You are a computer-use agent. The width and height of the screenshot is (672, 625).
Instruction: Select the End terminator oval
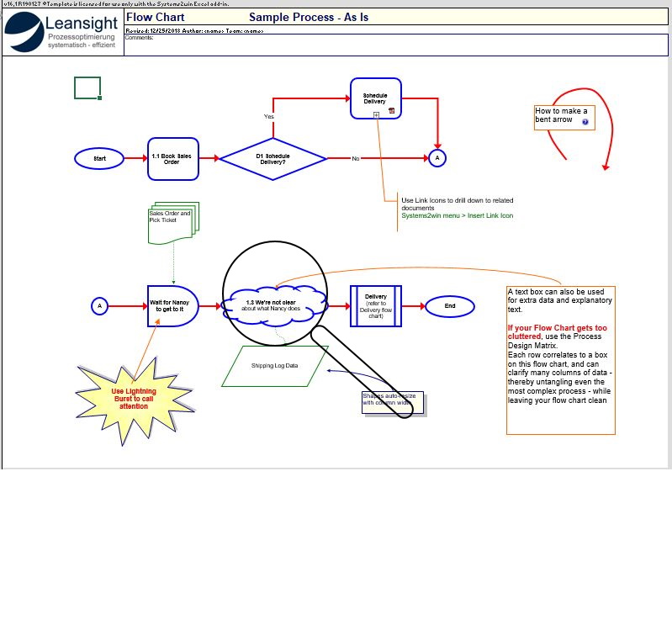click(450, 306)
